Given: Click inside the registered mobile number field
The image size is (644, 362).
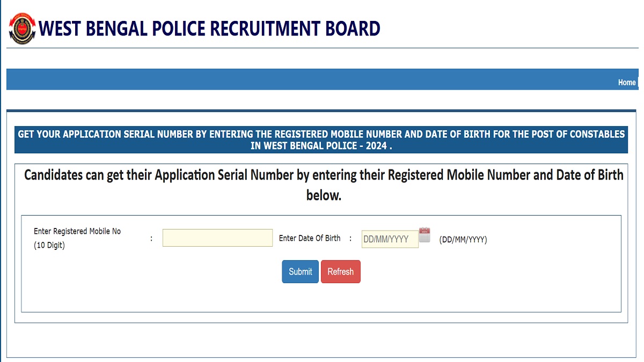Looking at the screenshot, I should [x=217, y=238].
